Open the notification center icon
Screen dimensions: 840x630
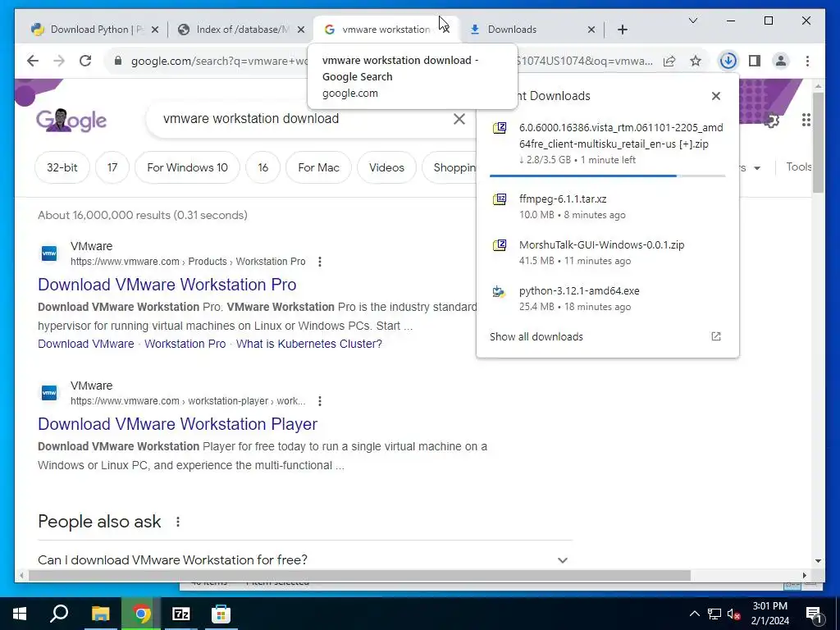tap(814, 614)
